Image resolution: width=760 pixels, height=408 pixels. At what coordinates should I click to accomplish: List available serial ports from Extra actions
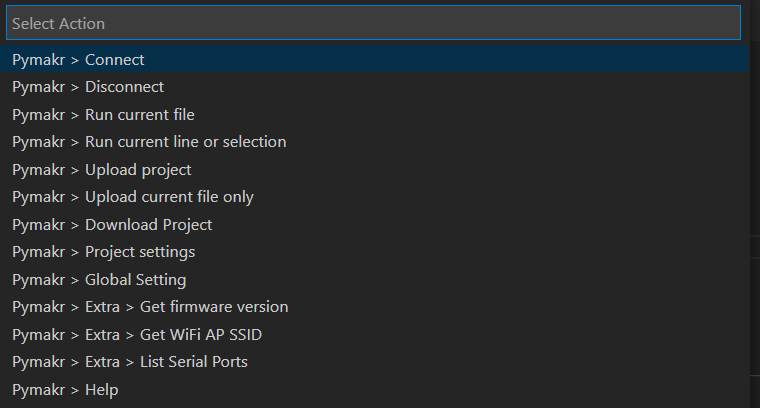click(130, 362)
